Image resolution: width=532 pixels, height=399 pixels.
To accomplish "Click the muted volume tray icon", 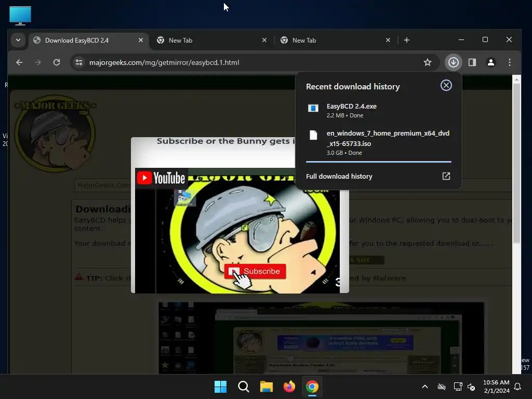I will (471, 387).
